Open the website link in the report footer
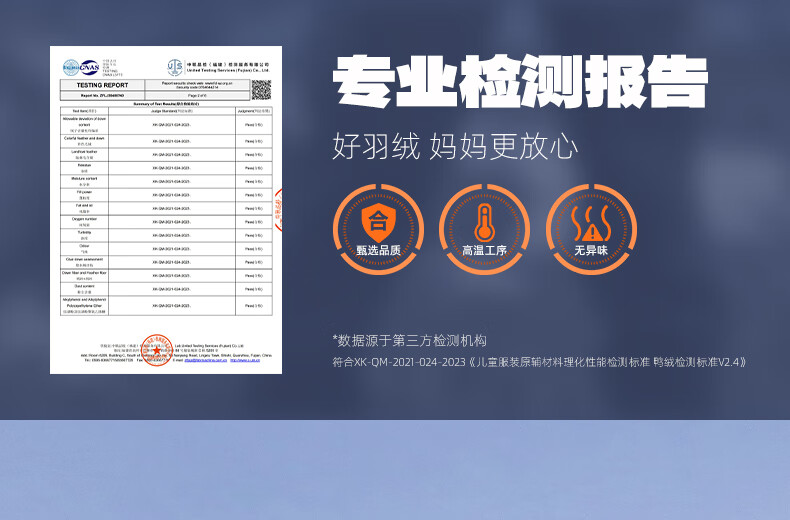790x520 pixels. point(246,360)
